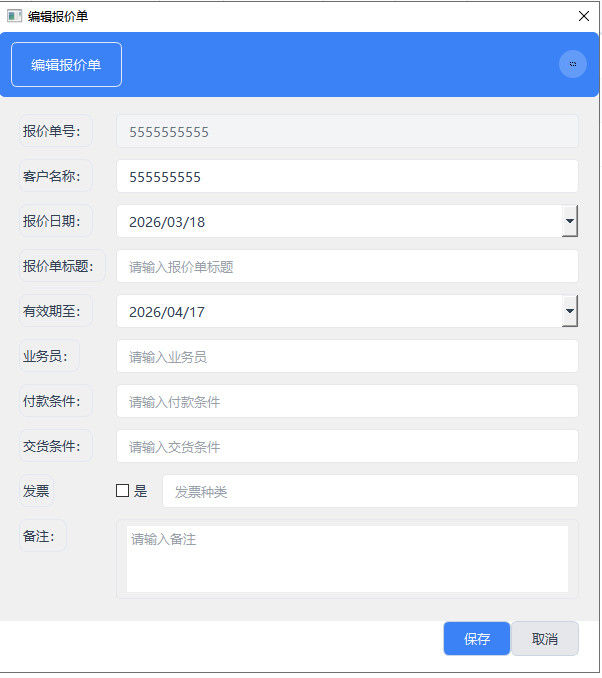Screen dimensions: 602x678
Task: Click the 报价日期: label
Action: pyautogui.click(x=56, y=221)
